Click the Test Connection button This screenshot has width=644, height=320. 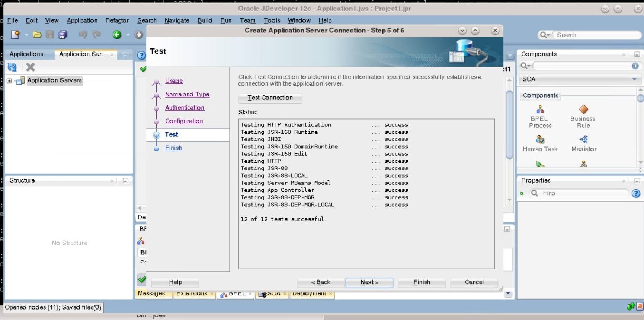click(270, 98)
